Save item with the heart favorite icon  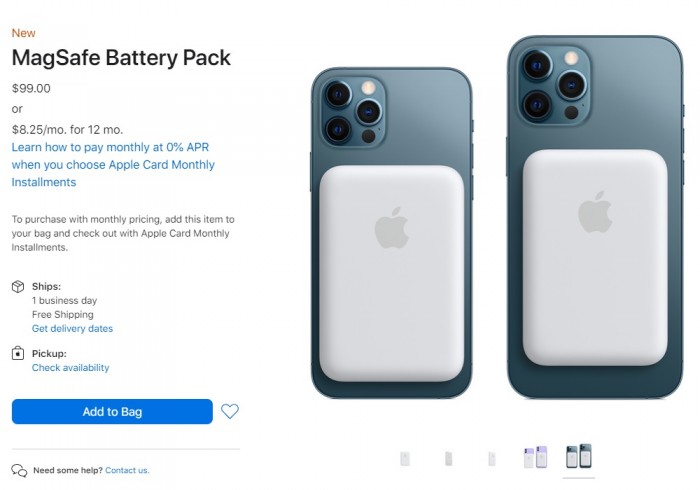(x=230, y=411)
